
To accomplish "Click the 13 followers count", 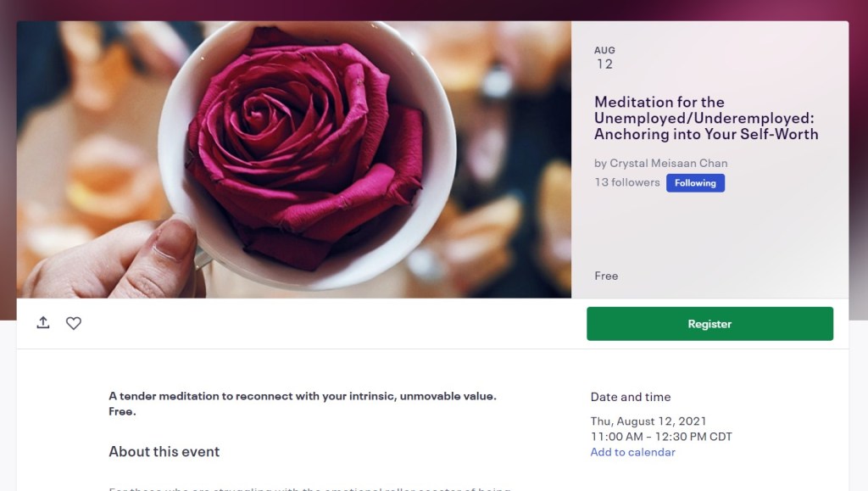I will point(626,182).
